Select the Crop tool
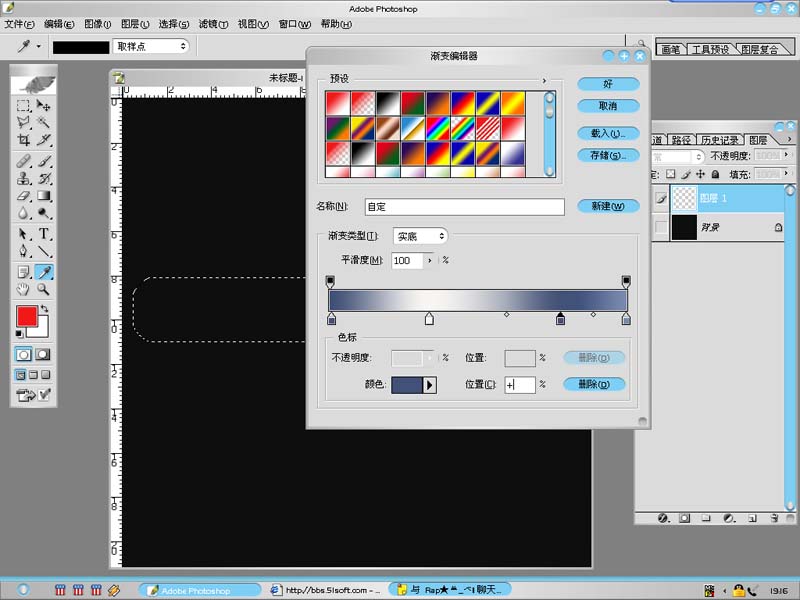Screen dimensions: 800x600 click(x=23, y=141)
